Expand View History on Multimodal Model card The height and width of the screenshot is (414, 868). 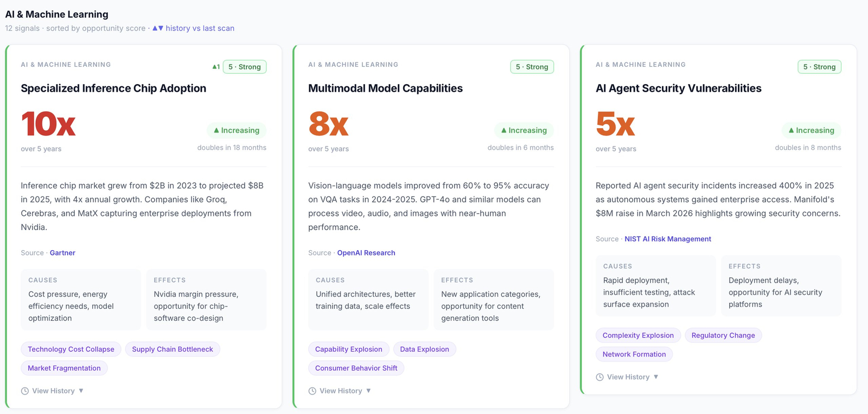point(345,391)
